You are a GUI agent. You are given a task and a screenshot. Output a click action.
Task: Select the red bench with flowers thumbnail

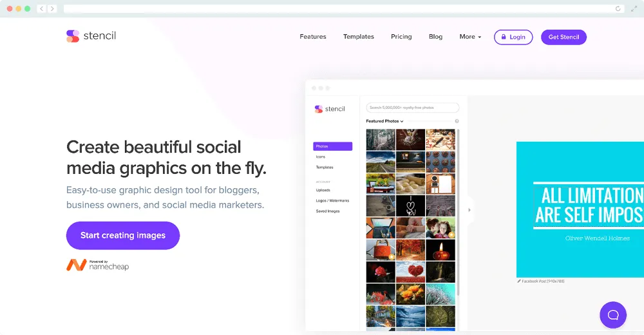pyautogui.click(x=381, y=184)
